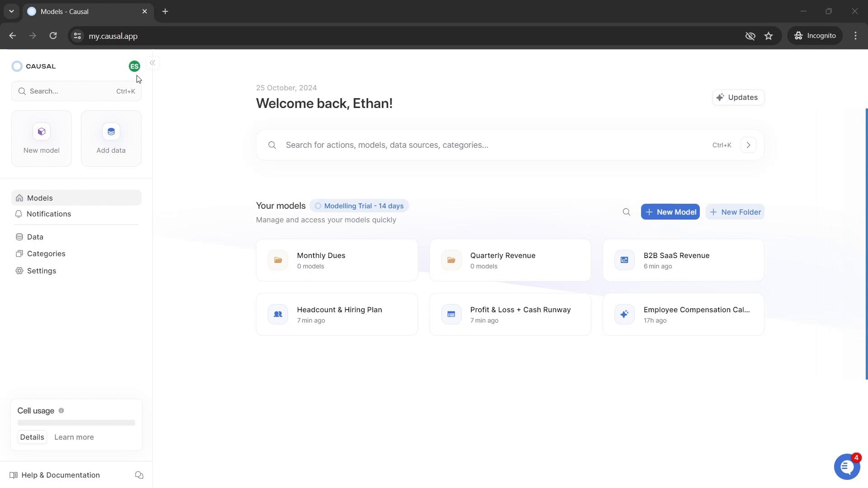This screenshot has width=868, height=488.
Task: Click the search icon near models list
Action: click(627, 211)
